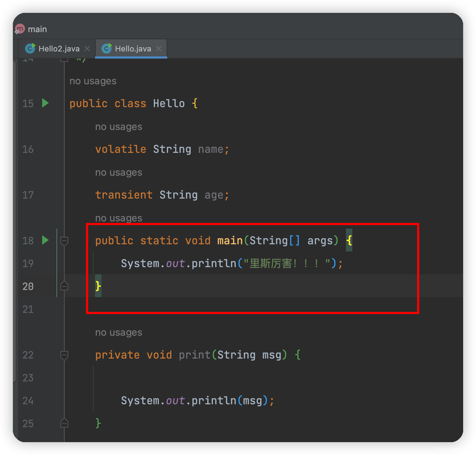
Task: Click 'no usages' hint above print method
Action: coord(119,332)
